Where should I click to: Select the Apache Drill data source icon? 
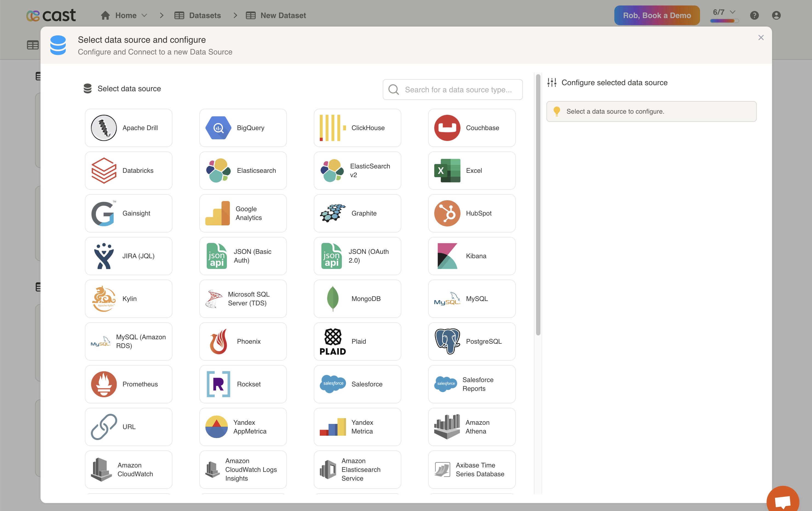point(103,128)
